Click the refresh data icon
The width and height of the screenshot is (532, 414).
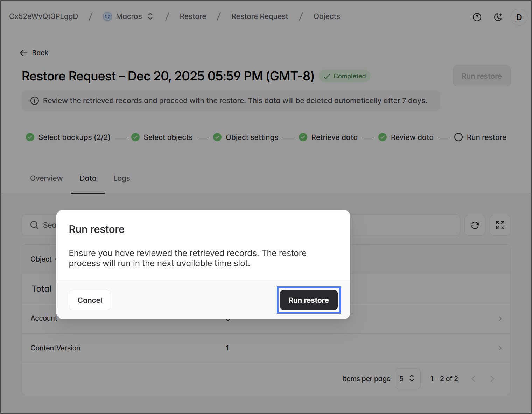click(x=475, y=225)
